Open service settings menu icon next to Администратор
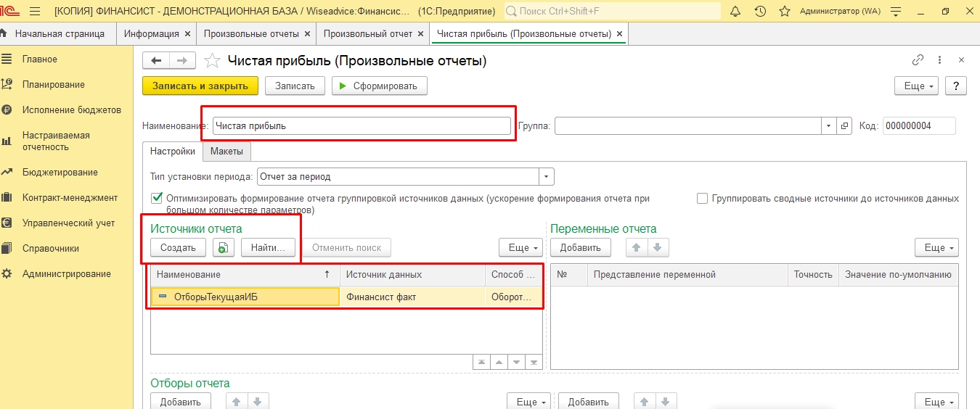 (895, 12)
